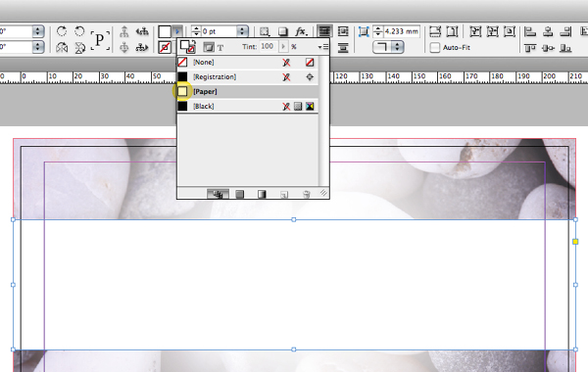The width and height of the screenshot is (588, 372).
Task: Show gradient swatches only
Action: [x=262, y=194]
